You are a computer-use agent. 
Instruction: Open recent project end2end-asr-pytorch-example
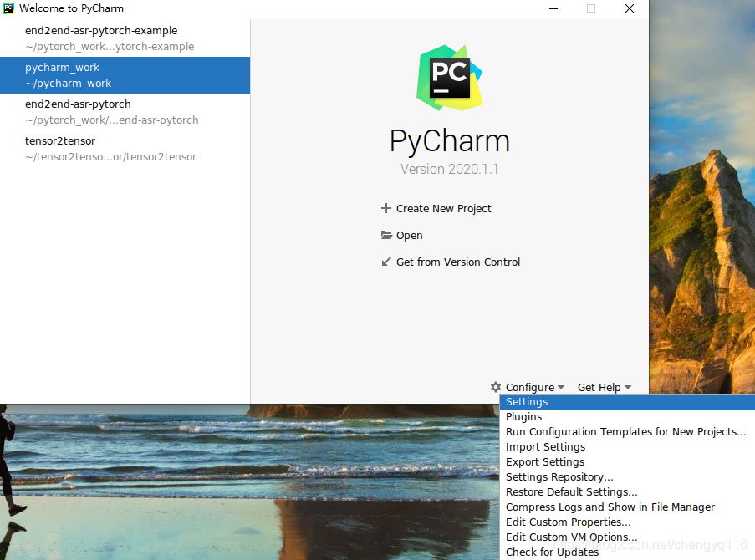[125, 38]
